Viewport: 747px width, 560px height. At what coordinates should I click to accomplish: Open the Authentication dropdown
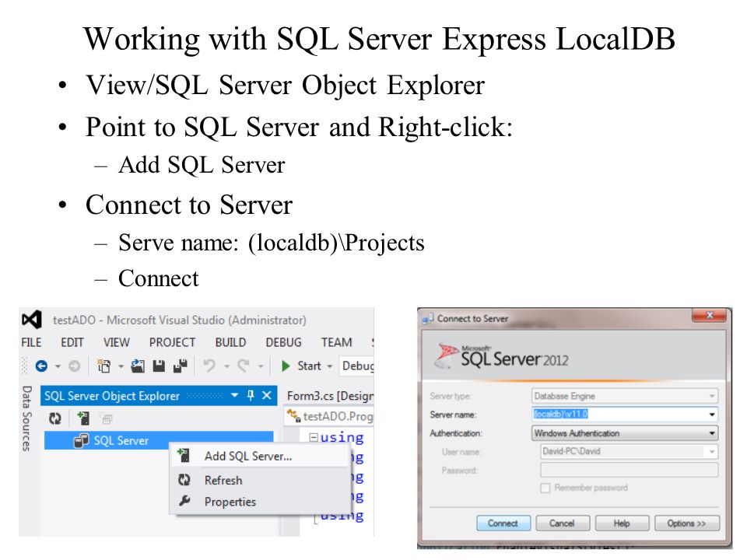pos(625,433)
